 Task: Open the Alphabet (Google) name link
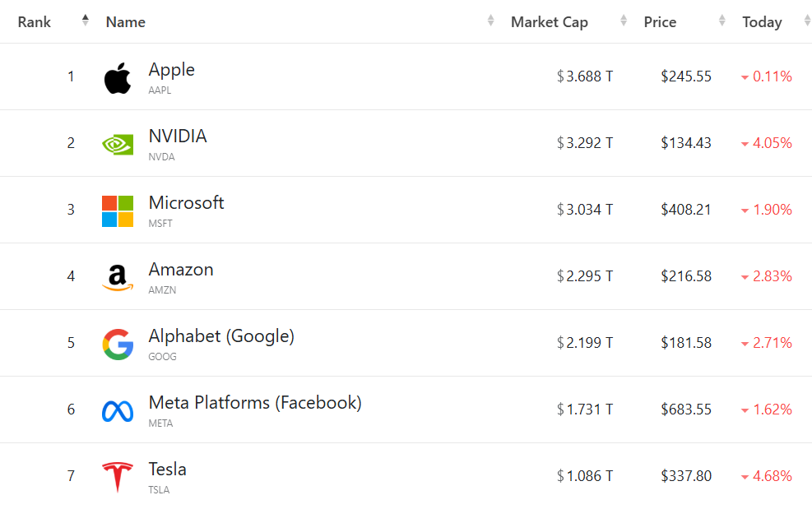click(x=220, y=336)
